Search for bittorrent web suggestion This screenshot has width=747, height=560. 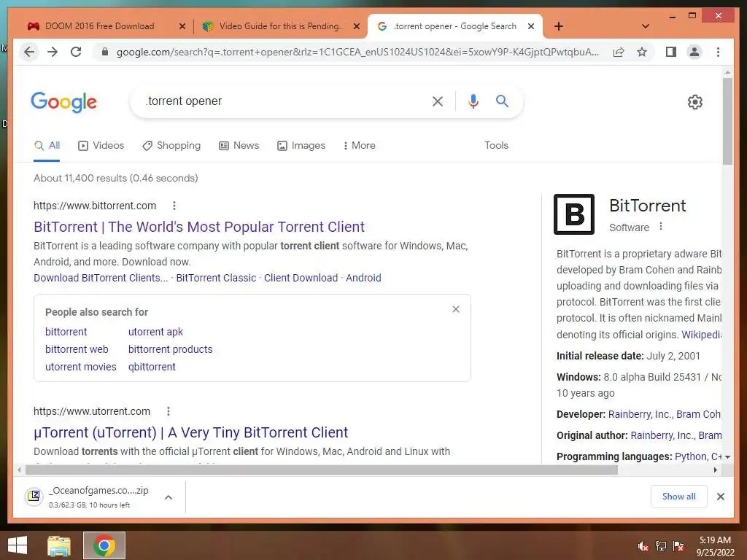(77, 349)
